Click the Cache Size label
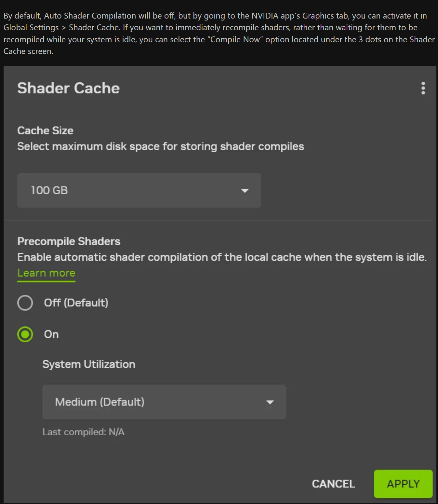This screenshot has height=504, width=438. click(x=45, y=130)
